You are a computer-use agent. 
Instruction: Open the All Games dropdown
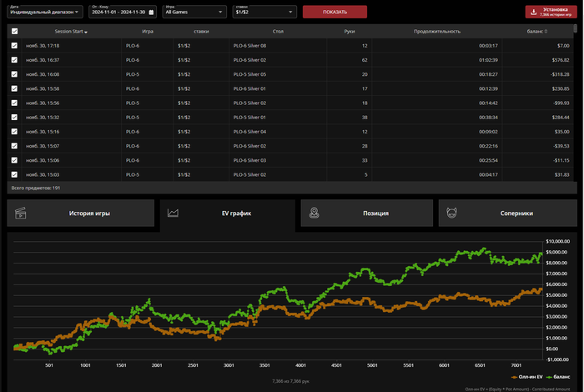click(194, 13)
